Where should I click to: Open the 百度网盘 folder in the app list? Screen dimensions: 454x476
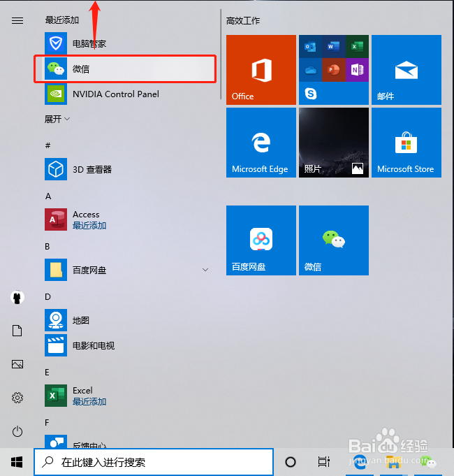[129, 270]
